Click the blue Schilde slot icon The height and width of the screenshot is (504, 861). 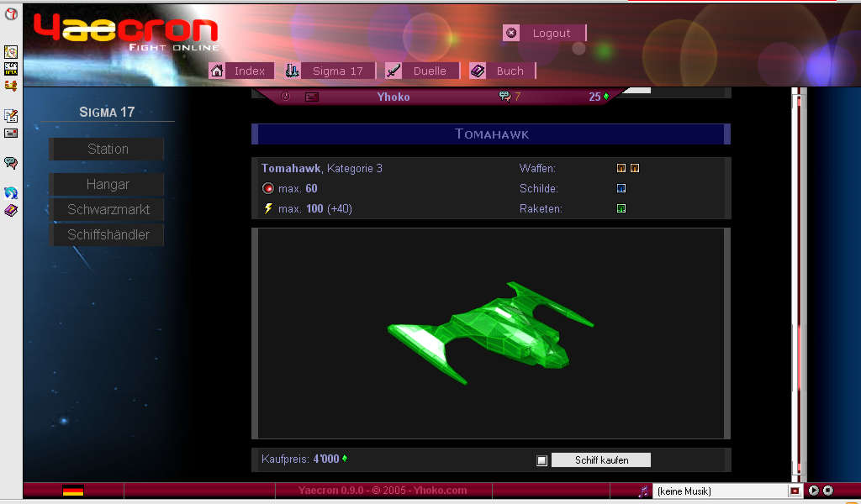click(x=621, y=188)
